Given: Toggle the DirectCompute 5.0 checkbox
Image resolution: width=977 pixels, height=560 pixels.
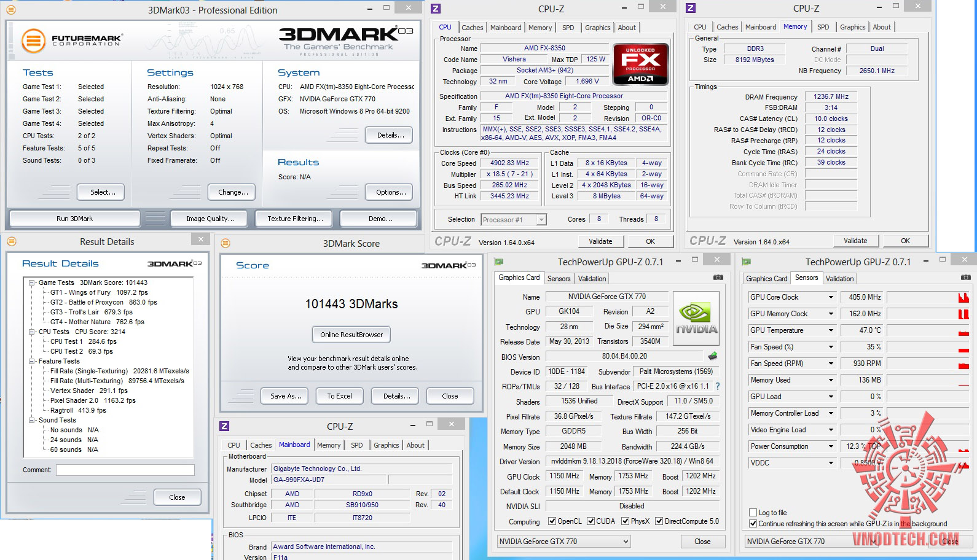Looking at the screenshot, I should 659,521.
